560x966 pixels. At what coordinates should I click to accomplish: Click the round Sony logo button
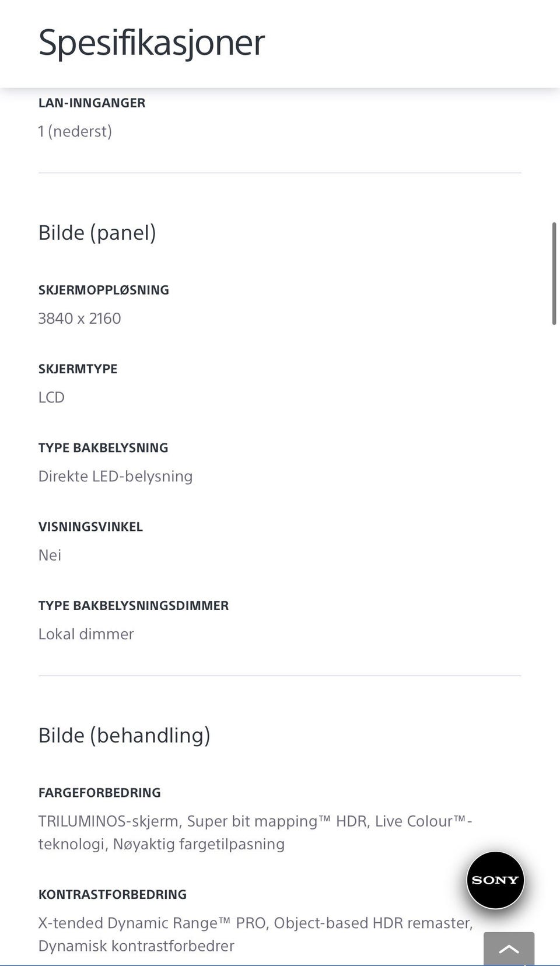(495, 880)
